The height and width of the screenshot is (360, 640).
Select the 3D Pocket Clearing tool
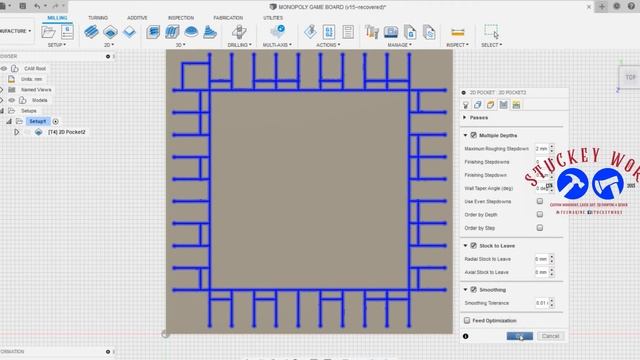[172, 31]
